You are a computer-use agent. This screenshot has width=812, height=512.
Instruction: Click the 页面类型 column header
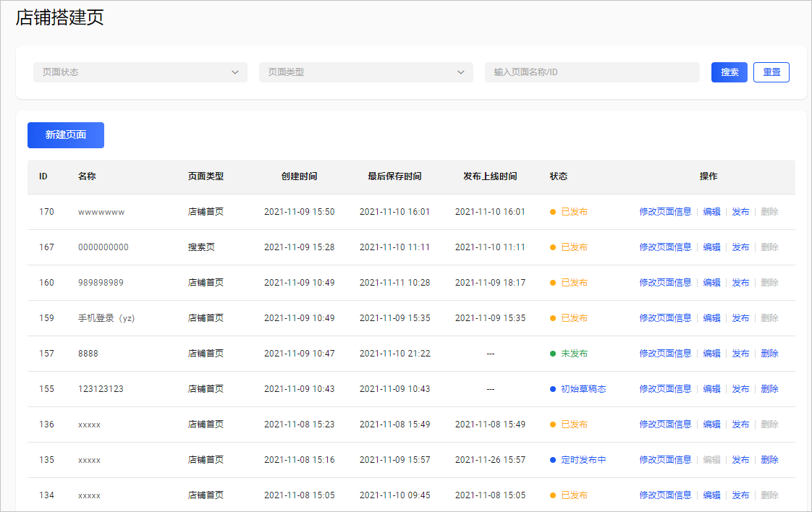[206, 176]
